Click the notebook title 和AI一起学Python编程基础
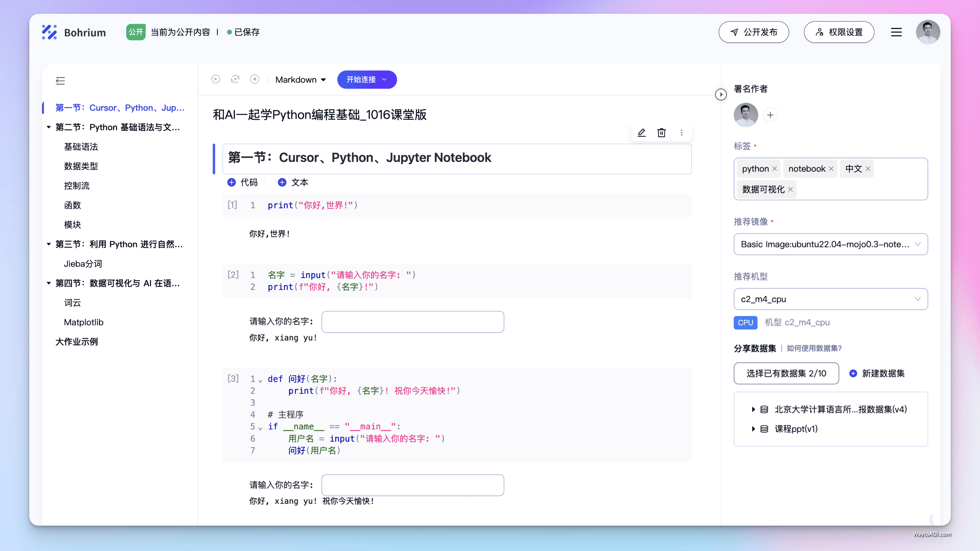The height and width of the screenshot is (551, 980). click(x=320, y=114)
